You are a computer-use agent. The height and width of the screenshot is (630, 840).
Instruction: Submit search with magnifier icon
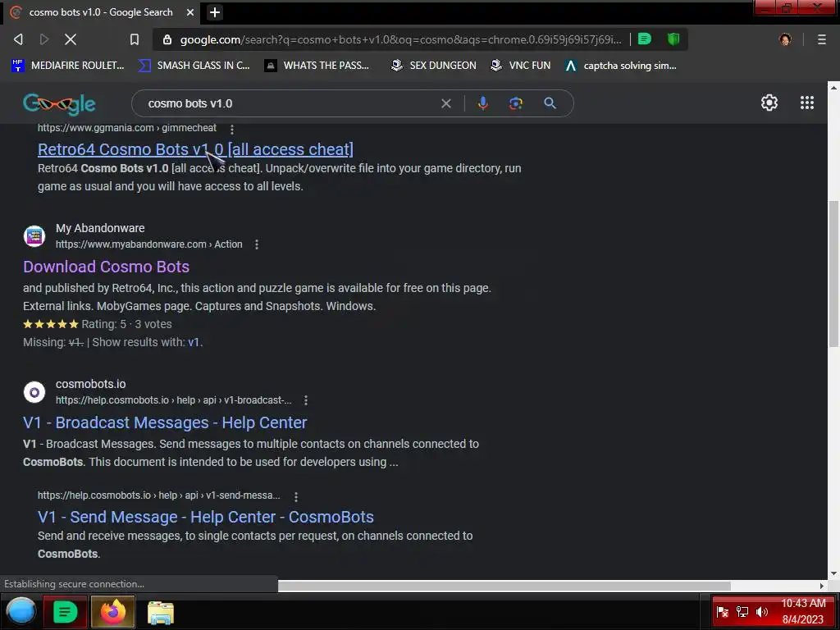click(550, 103)
